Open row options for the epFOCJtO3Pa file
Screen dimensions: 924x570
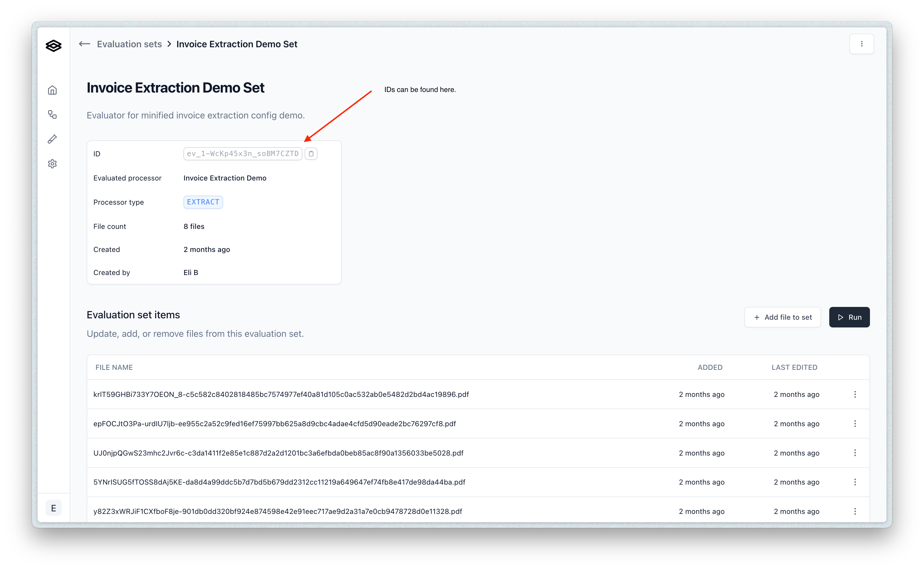(855, 424)
